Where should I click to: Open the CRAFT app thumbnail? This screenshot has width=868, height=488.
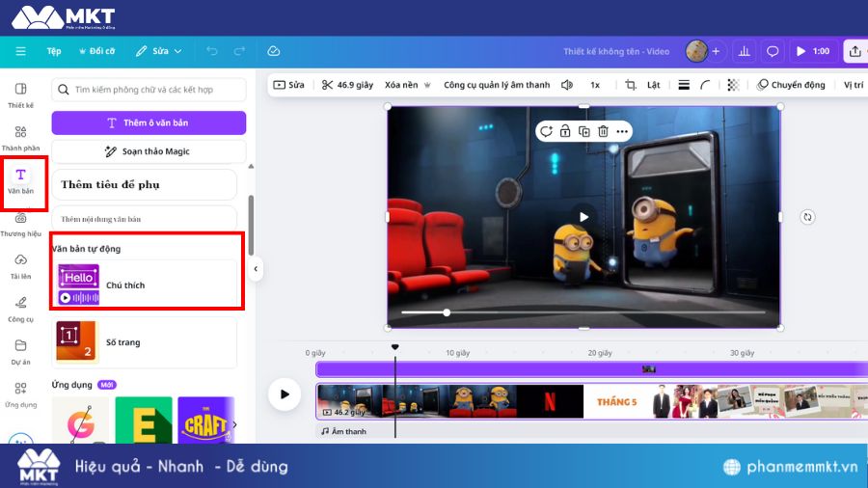204,420
